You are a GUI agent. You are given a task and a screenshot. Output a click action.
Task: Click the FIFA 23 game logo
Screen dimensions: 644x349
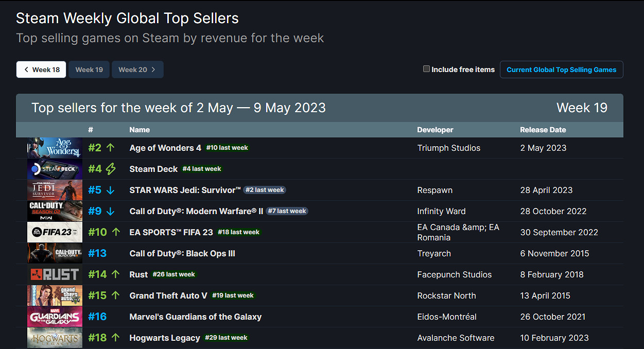55,232
